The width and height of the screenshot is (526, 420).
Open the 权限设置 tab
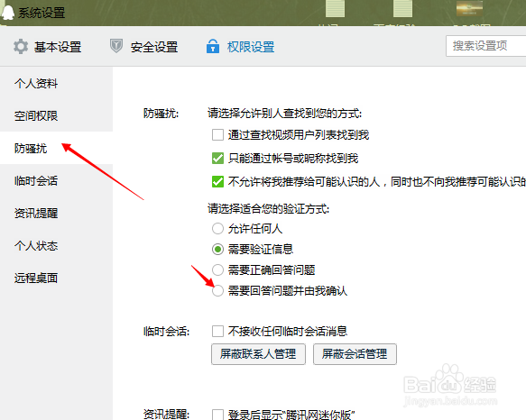click(x=240, y=47)
